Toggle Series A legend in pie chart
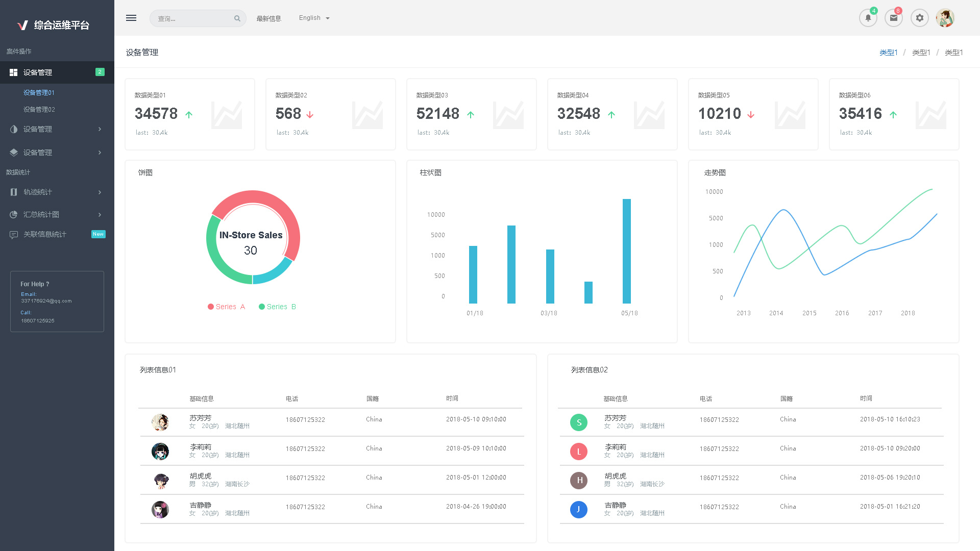Viewport: 980px width, 551px height. 226,307
